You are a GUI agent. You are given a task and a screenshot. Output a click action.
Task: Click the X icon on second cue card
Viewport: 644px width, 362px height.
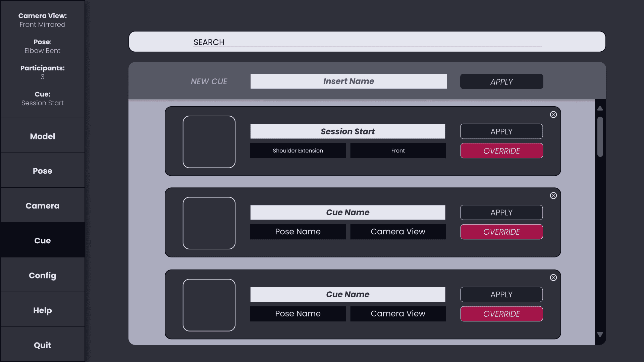pyautogui.click(x=553, y=196)
